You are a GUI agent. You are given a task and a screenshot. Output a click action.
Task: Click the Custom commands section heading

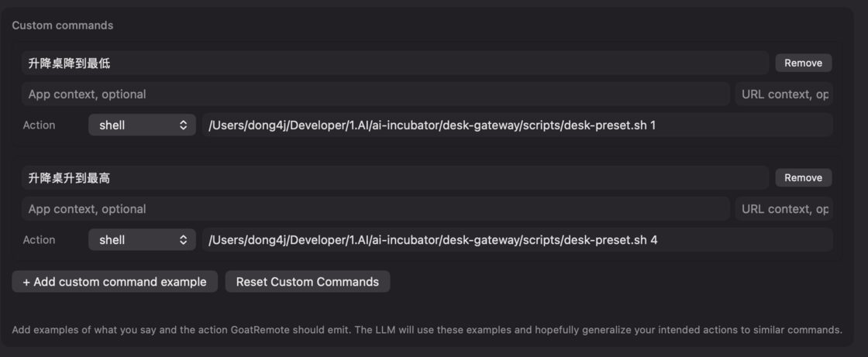pos(63,26)
